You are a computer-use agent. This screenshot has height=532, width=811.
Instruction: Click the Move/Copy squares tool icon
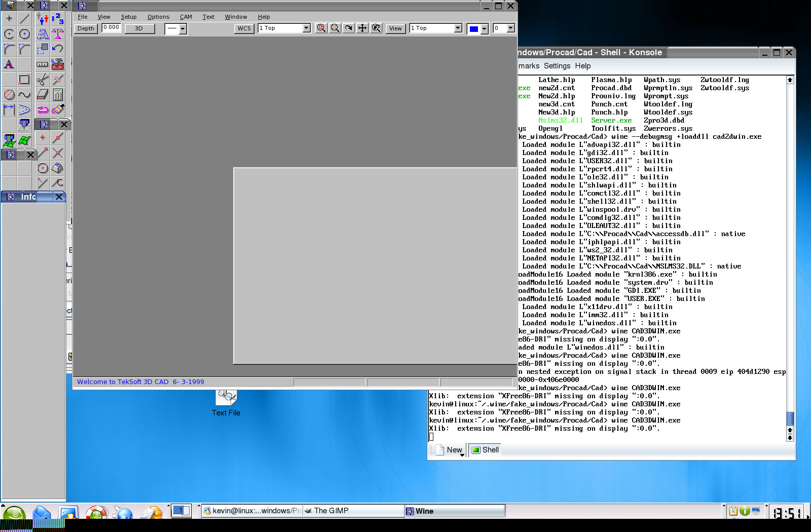click(43, 49)
